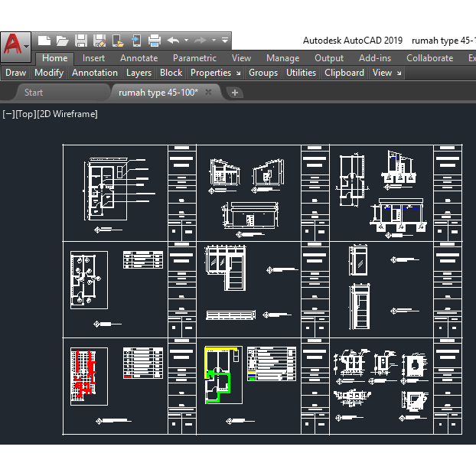
Task: Select the yellow and green outlined floor plan
Action: tap(223, 375)
